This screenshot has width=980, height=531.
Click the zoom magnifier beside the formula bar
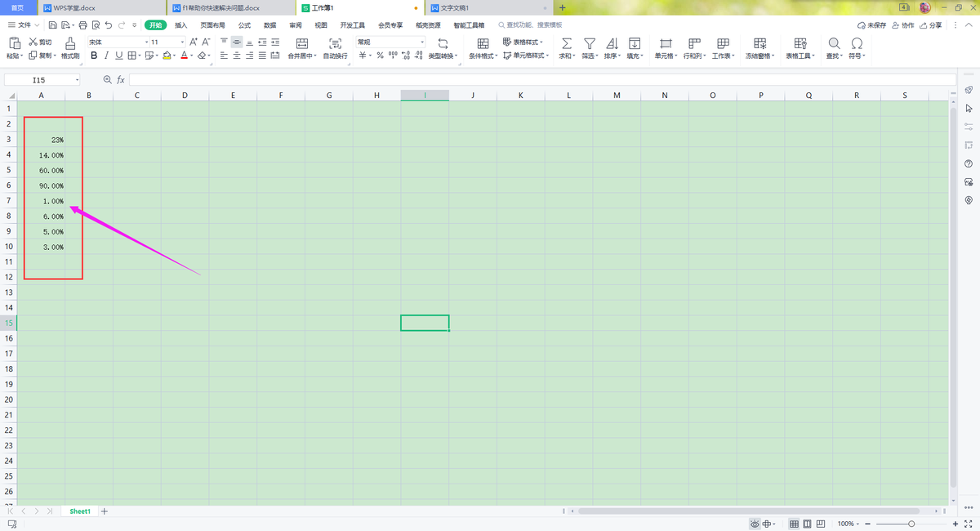coord(107,80)
